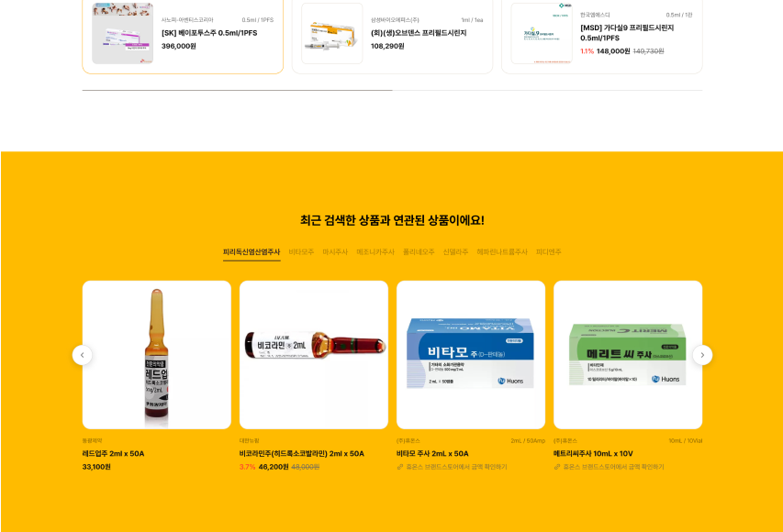Click the 3.7% discount label
This screenshot has width=783, height=532.
[247, 467]
